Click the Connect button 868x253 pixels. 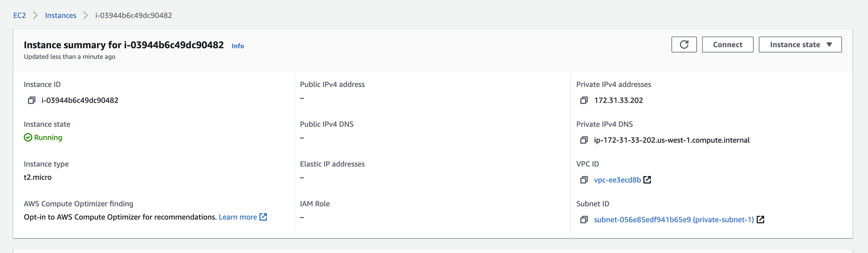pyautogui.click(x=727, y=45)
